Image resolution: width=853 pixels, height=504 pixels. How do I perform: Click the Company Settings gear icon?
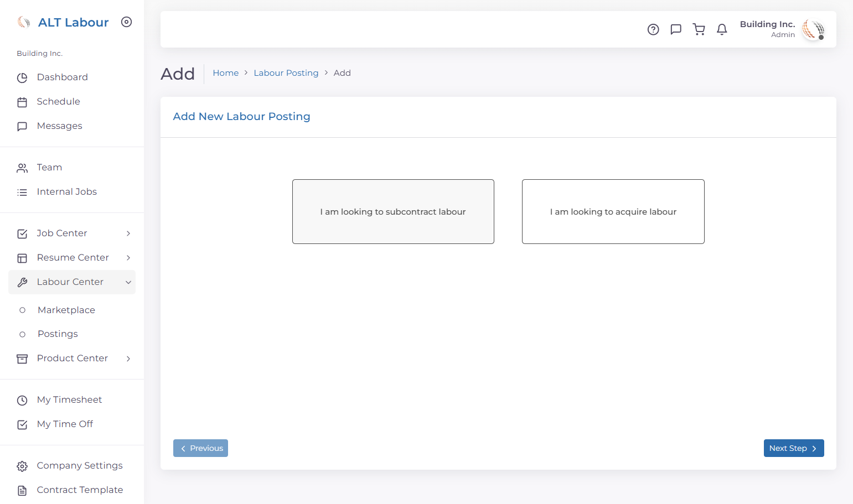(22, 466)
